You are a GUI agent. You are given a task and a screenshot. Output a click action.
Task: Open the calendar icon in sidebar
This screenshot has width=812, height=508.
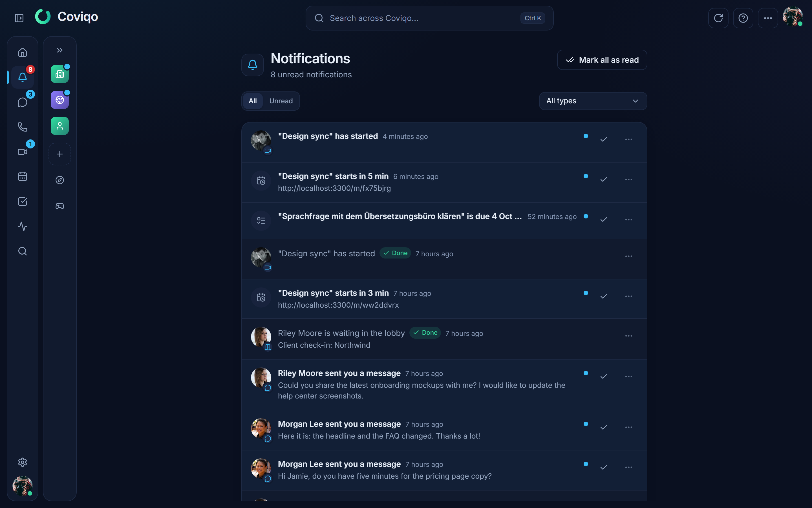23,177
